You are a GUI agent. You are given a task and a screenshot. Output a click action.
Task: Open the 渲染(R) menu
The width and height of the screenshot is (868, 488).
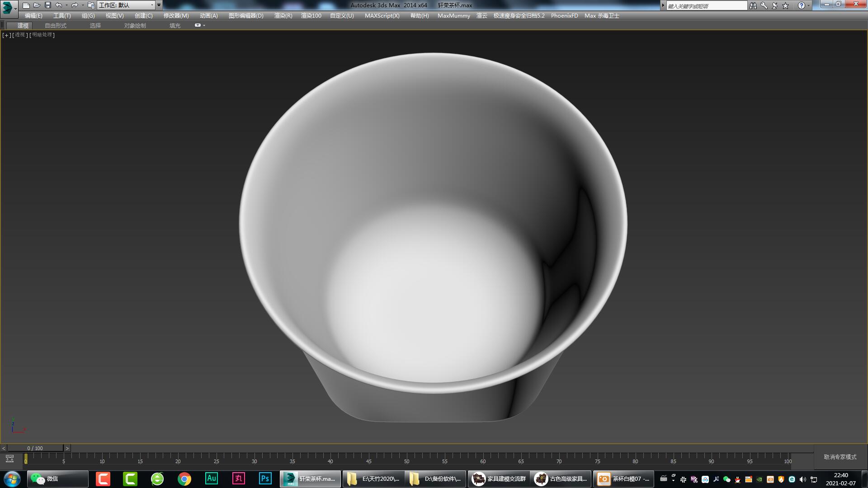point(283,15)
